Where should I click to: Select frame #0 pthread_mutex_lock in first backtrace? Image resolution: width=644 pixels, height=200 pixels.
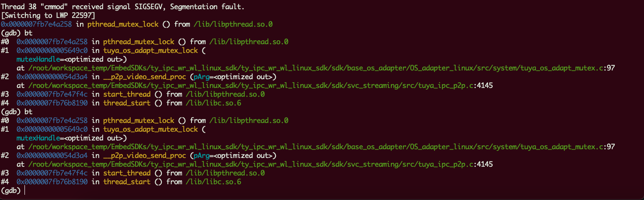(x=139, y=42)
